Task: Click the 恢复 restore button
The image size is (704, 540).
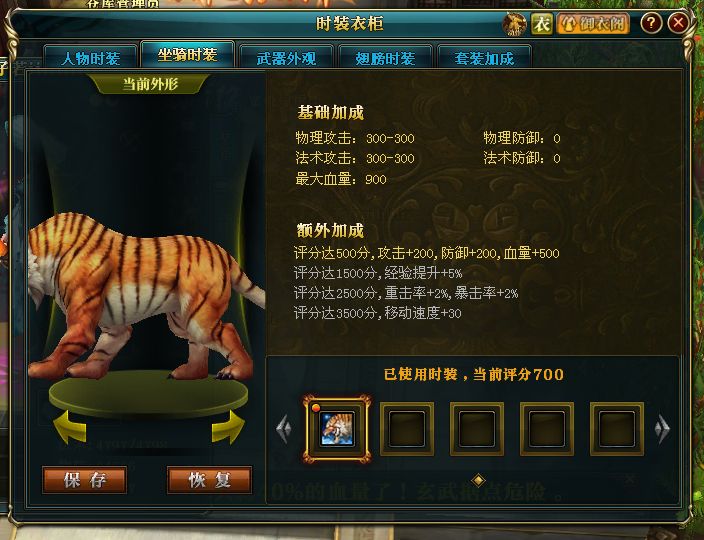Action: [209, 480]
